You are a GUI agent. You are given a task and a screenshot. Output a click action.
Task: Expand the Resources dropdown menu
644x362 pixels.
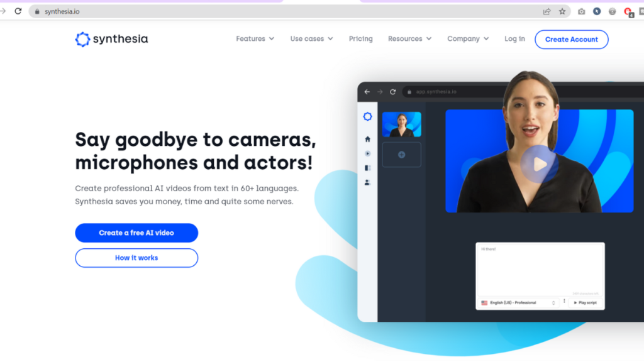(410, 38)
